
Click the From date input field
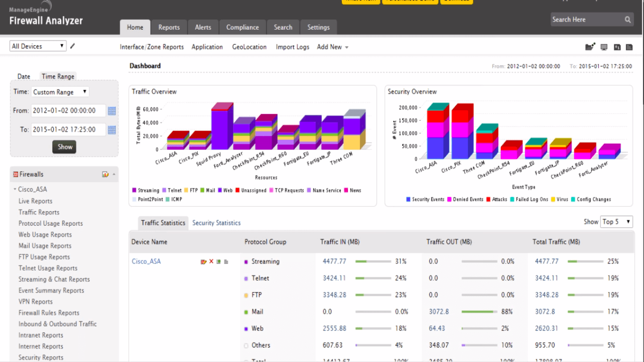coord(68,111)
